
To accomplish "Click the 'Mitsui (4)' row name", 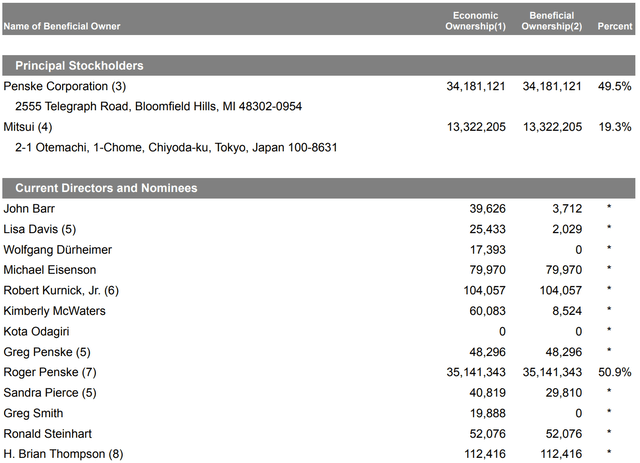I will click(28, 127).
